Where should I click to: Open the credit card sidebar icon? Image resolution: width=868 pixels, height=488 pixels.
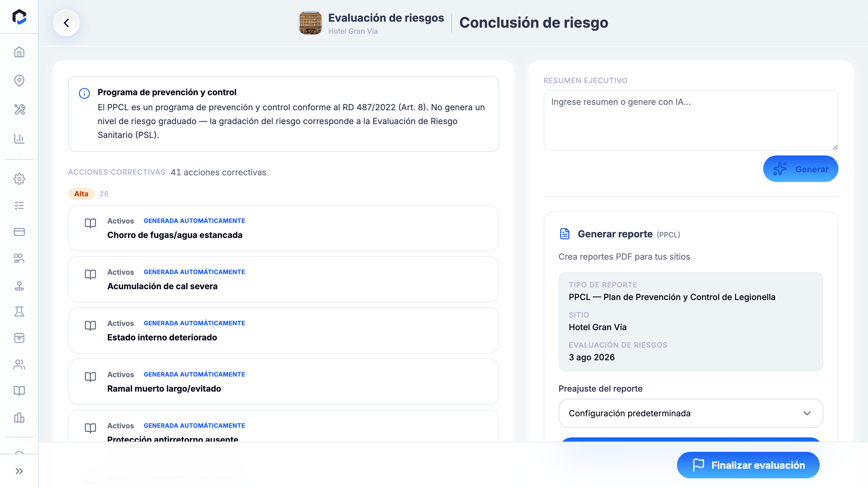coord(19,232)
